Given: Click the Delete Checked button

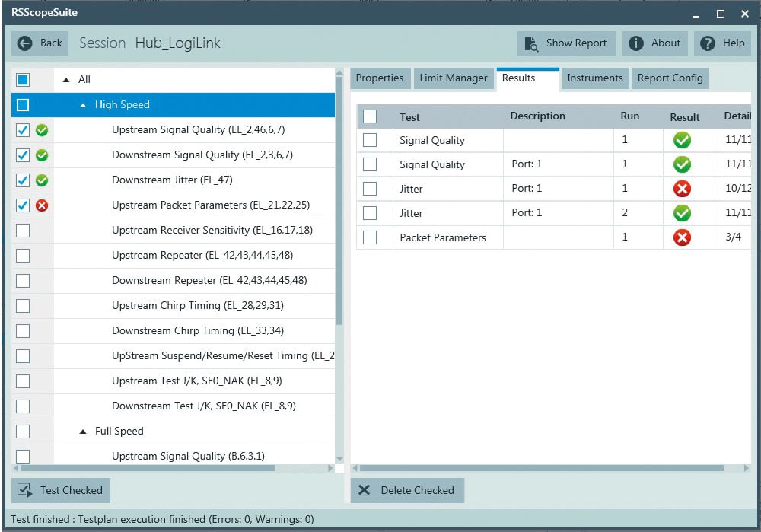Looking at the screenshot, I should 407,490.
